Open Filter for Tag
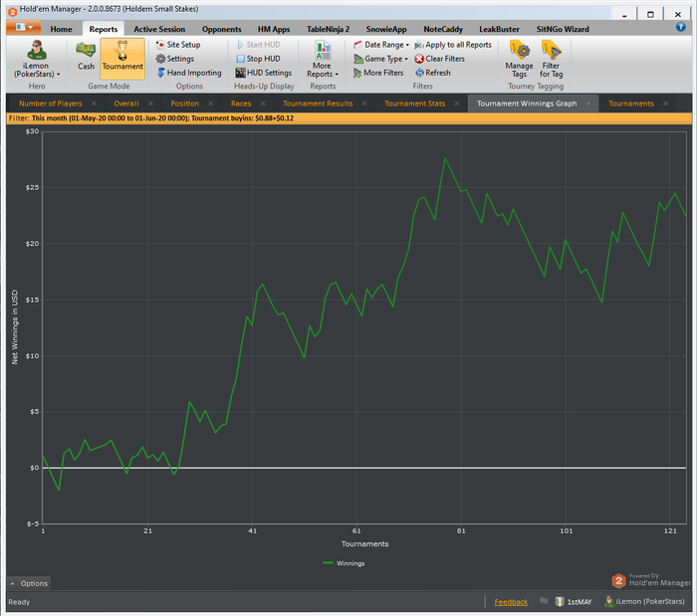Screen dimensions: 697x616 tap(552, 59)
